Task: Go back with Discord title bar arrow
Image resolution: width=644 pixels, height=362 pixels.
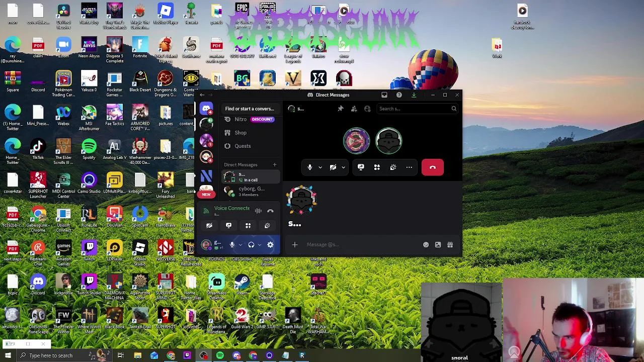Action: tap(202, 95)
